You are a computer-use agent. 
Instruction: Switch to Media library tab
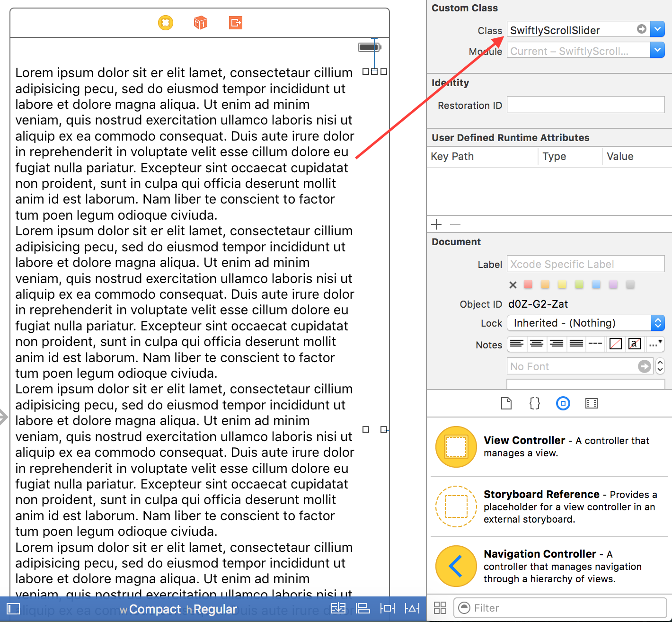[592, 403]
